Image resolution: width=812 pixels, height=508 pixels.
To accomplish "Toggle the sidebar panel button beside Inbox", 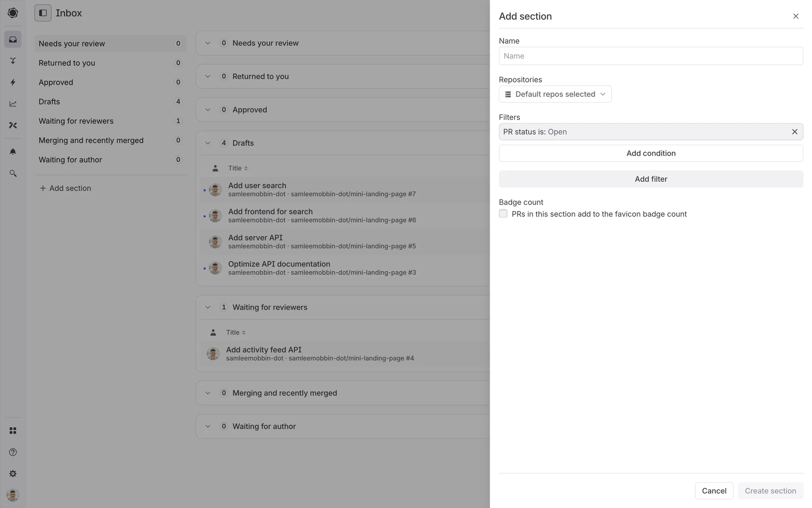I will (43, 13).
